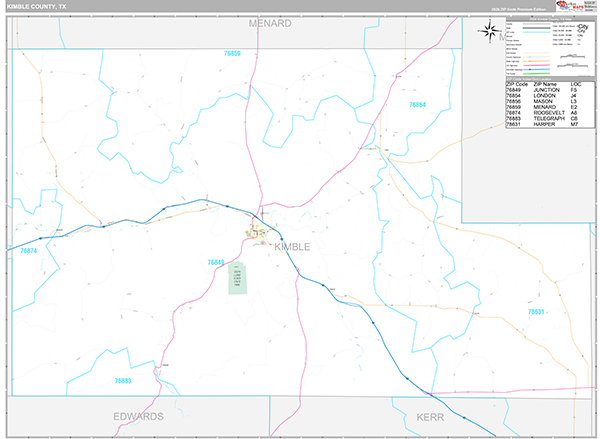Viewport: 600px width, 439px height.
Task: Click the green park area south of Junction
Action: pyautogui.click(x=236, y=279)
